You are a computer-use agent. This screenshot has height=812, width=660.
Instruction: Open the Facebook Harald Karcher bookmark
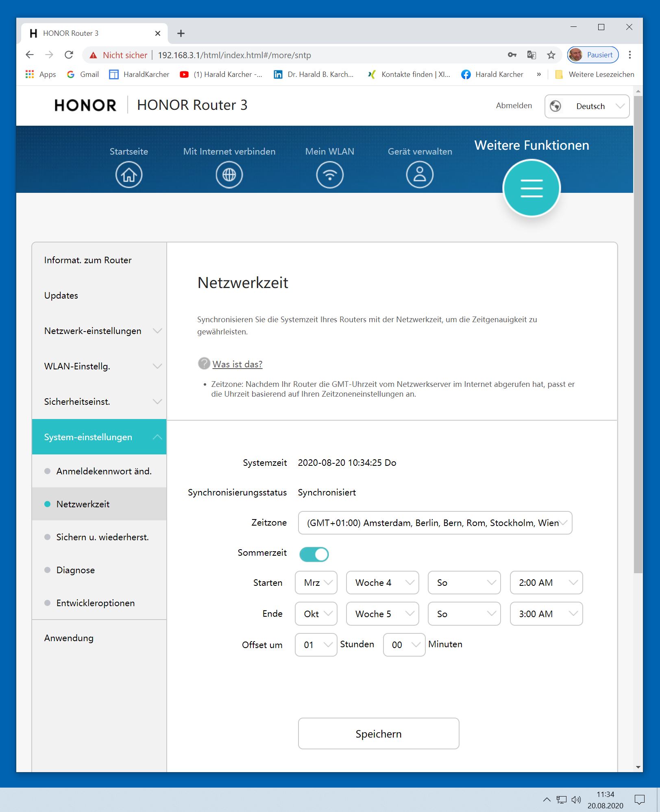[x=492, y=74]
